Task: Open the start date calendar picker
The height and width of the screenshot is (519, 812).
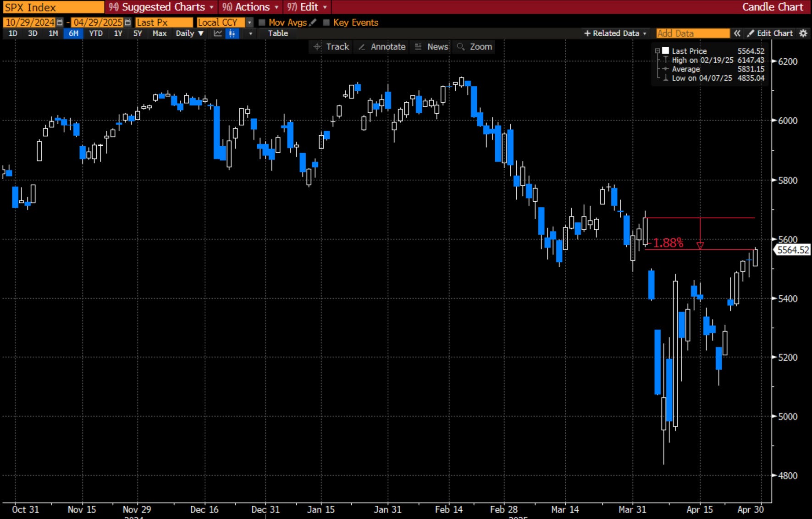Action: tap(60, 22)
